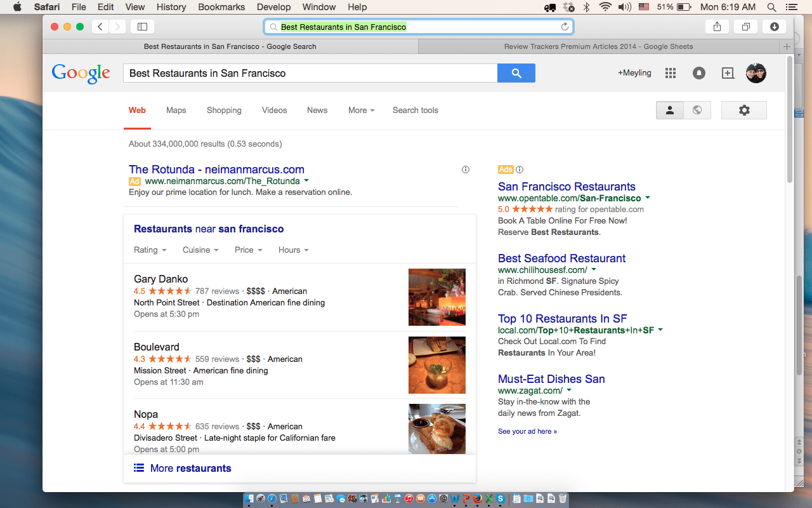The height and width of the screenshot is (508, 812).
Task: Open Spotlight search in the menu bar
Action: coord(771,7)
